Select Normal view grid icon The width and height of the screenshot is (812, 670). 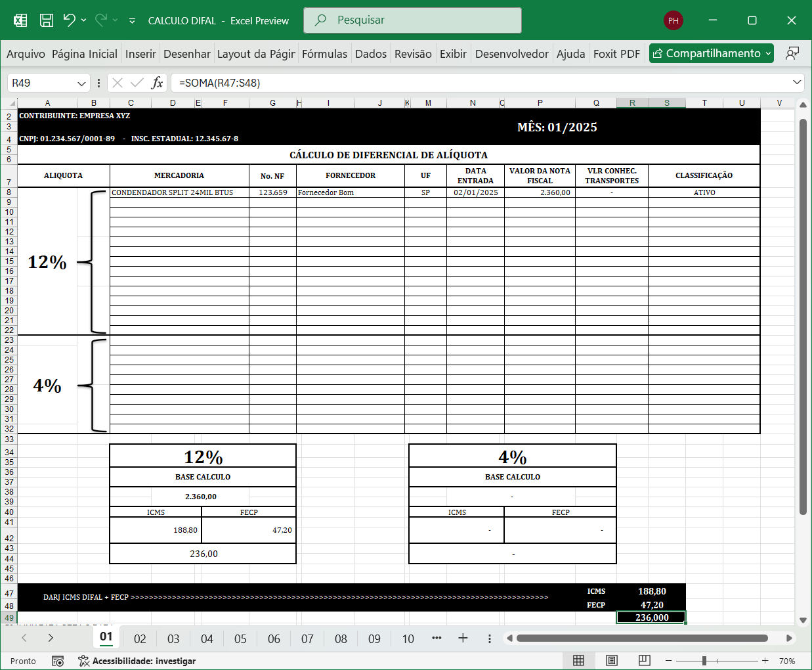[x=578, y=661]
